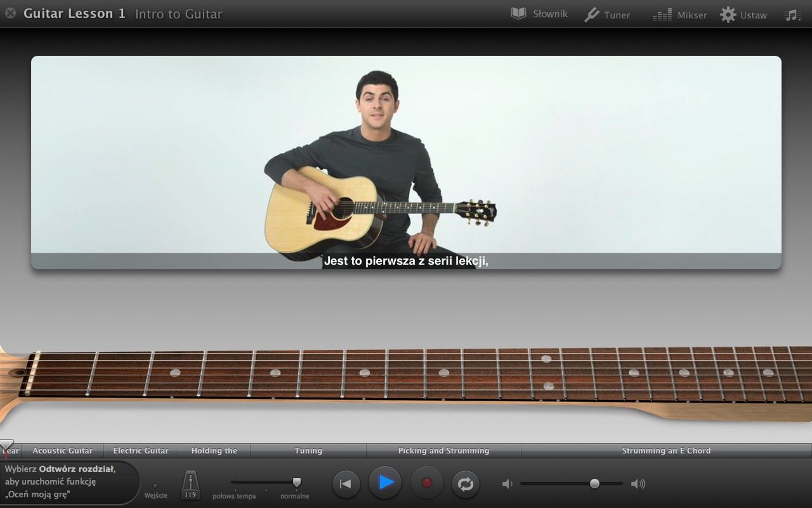Close the Guitar Lesson 1 window

(10, 13)
